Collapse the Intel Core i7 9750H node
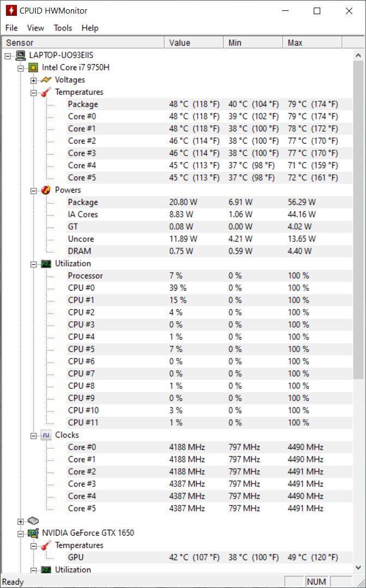366x588 pixels. [21, 68]
